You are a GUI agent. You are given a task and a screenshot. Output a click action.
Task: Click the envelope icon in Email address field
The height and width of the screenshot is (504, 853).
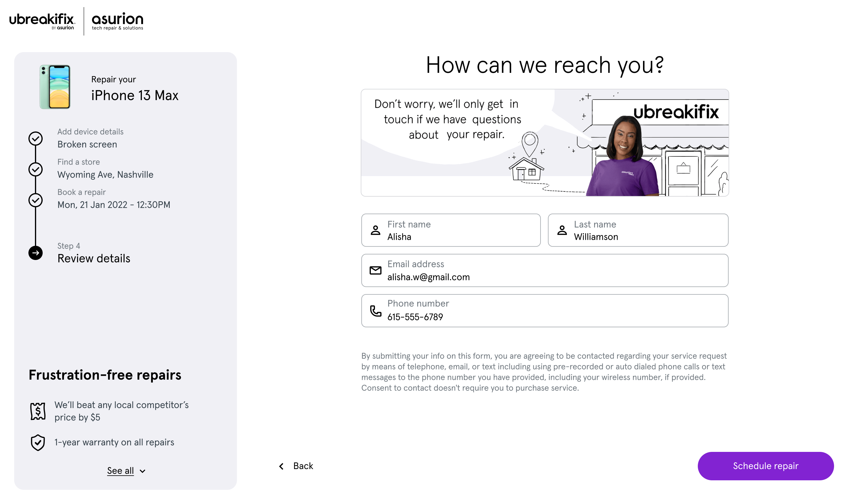375,270
